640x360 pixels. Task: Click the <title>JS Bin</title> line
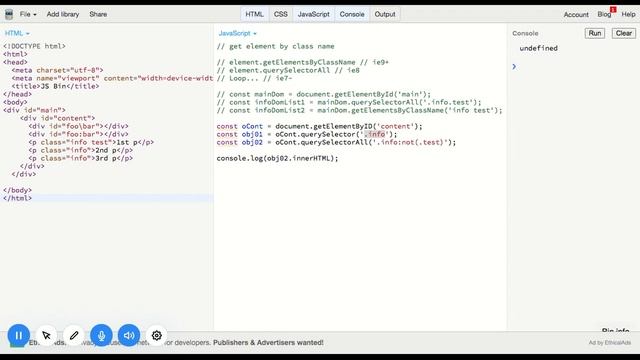pyautogui.click(x=56, y=87)
